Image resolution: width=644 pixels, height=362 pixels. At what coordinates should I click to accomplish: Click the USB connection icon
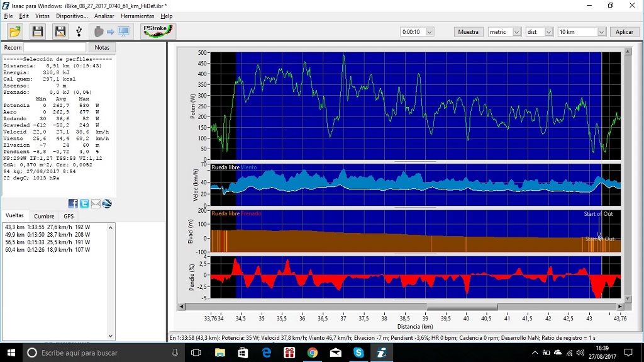click(79, 31)
